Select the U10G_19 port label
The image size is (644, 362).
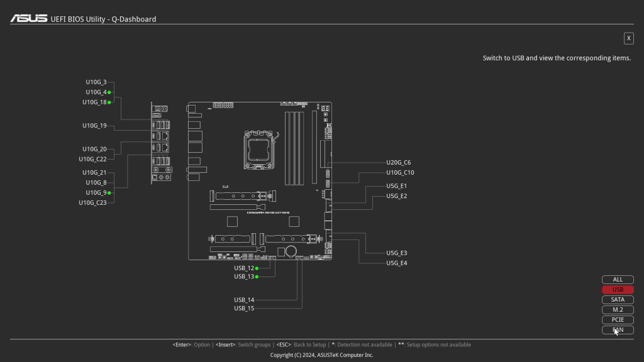pos(94,126)
